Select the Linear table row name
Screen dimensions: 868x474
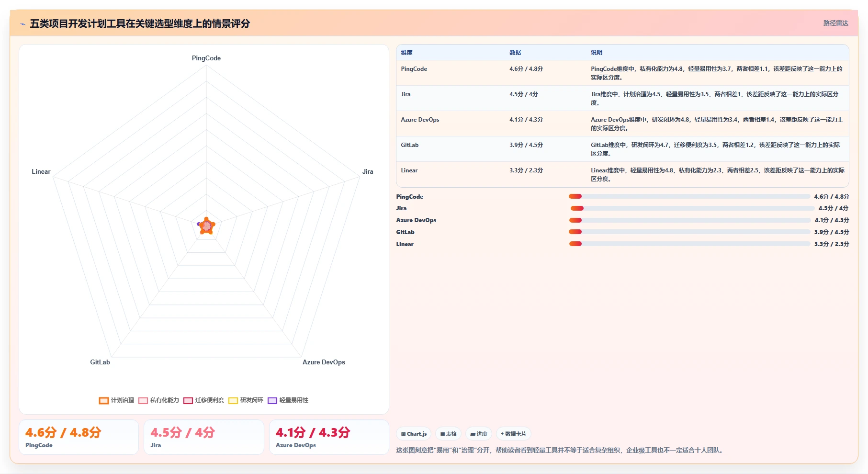point(409,170)
